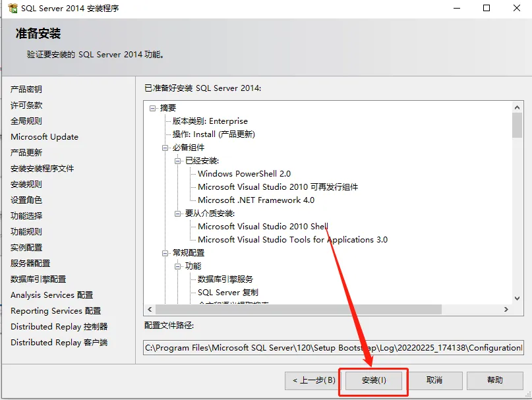The height and width of the screenshot is (400, 532).
Task: Click the horizontal scrollbar thumb
Action: point(299,310)
